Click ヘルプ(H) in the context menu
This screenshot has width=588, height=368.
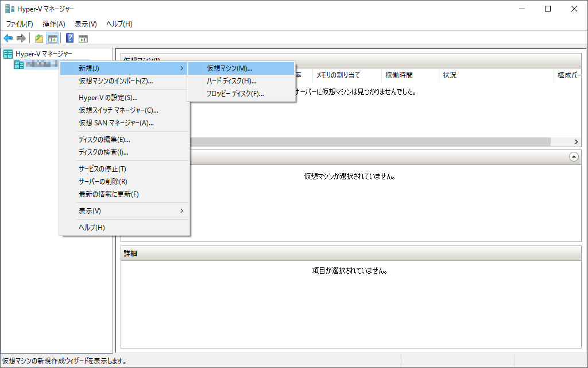124,228
